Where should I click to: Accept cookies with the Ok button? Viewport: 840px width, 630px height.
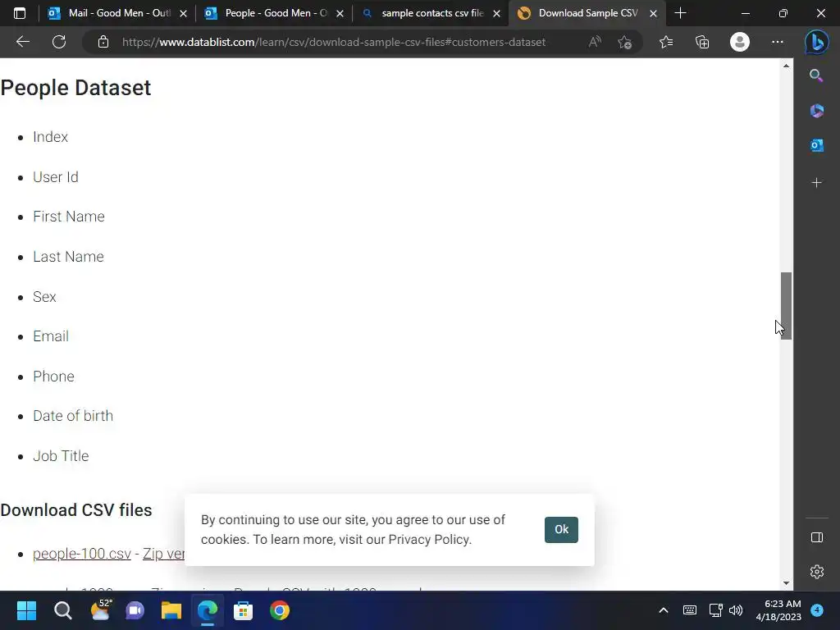tap(561, 529)
